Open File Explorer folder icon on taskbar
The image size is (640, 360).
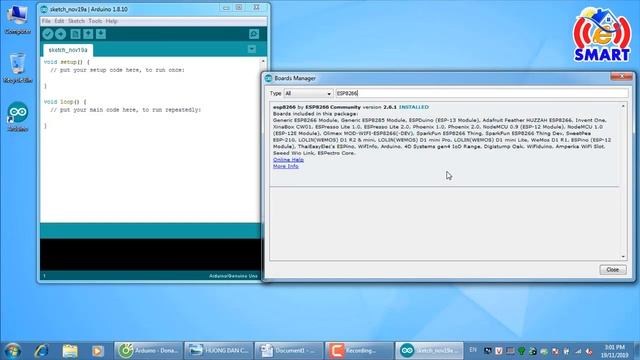click(x=70, y=351)
